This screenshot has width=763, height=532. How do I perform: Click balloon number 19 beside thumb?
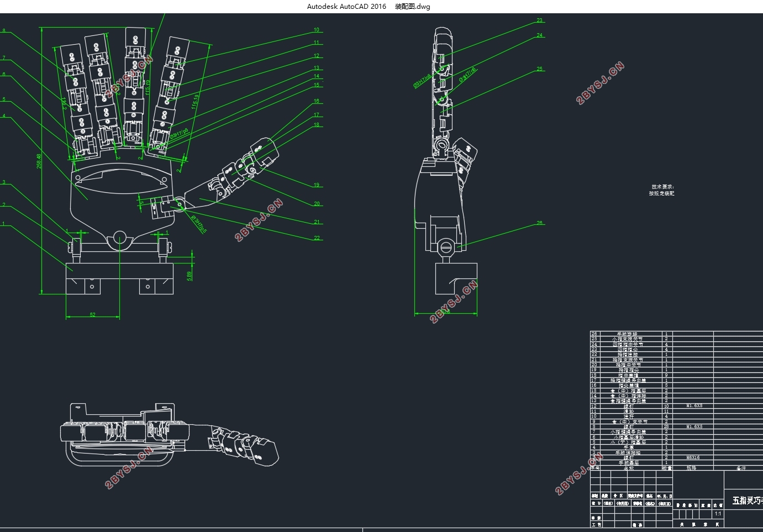(x=317, y=185)
